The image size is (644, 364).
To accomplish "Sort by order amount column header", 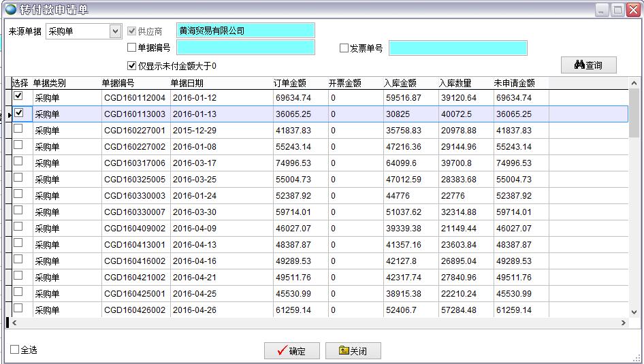I will point(289,83).
